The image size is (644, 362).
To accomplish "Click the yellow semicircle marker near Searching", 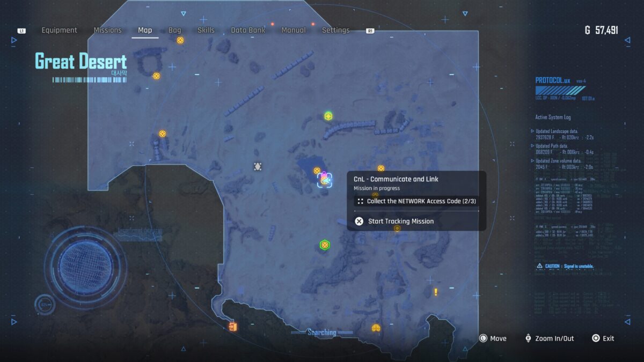I will pyautogui.click(x=376, y=328).
